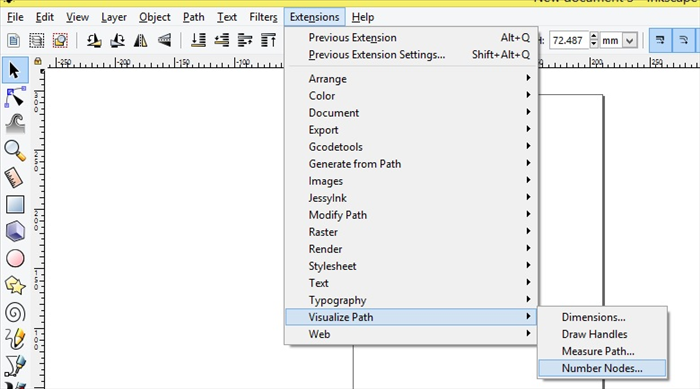
Task: Lower selection one step icon
Action: (x=221, y=41)
